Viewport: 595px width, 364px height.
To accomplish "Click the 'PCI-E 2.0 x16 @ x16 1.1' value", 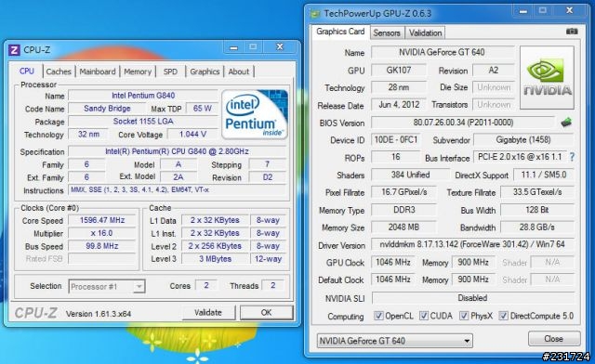I will [520, 157].
